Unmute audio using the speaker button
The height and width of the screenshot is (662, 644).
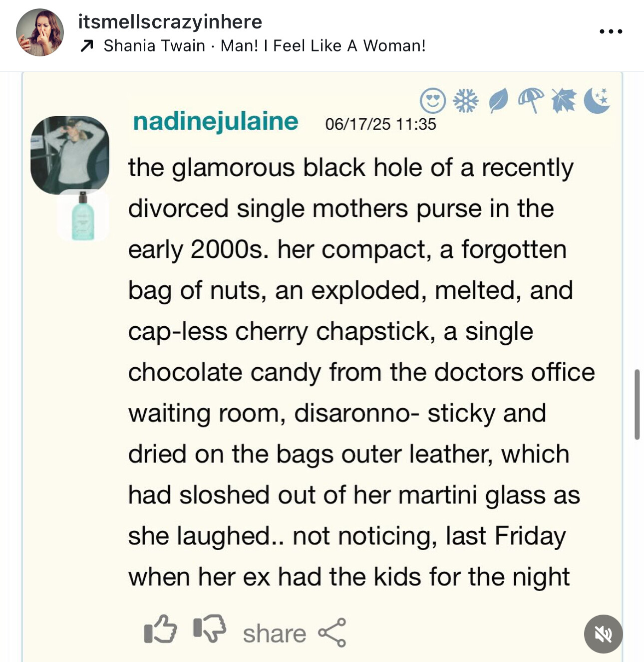603,634
